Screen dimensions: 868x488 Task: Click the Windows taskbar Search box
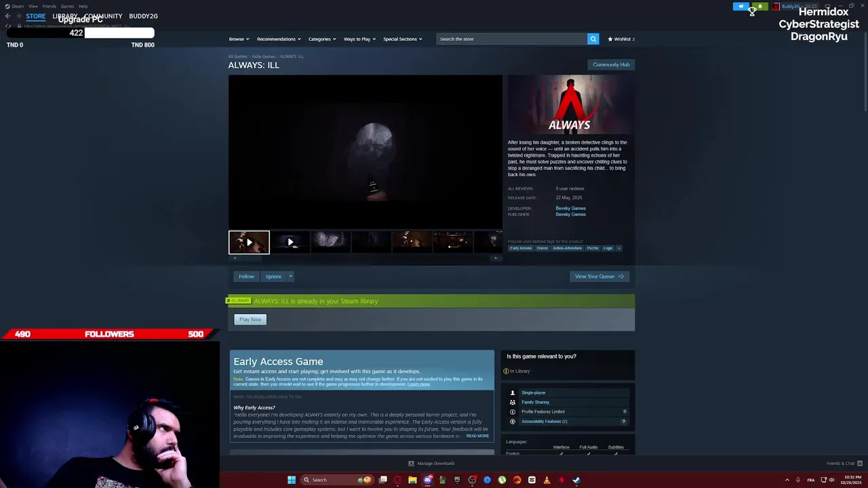(x=337, y=480)
